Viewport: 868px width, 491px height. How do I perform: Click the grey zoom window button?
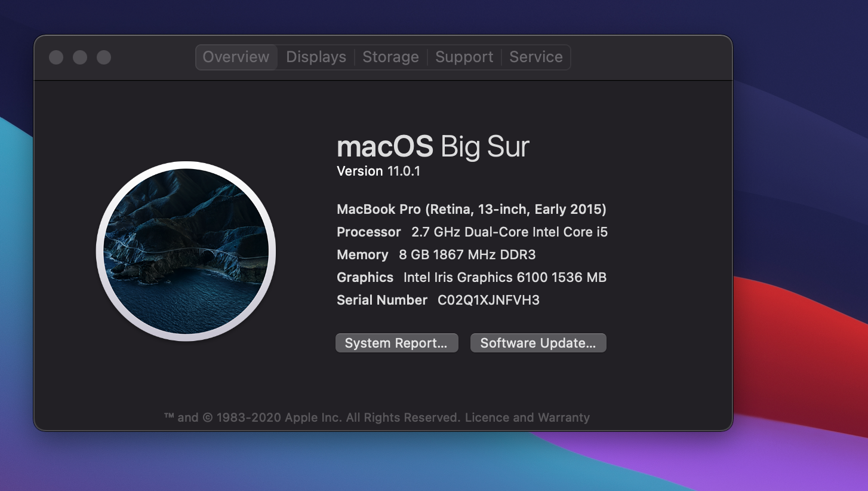[x=104, y=57]
